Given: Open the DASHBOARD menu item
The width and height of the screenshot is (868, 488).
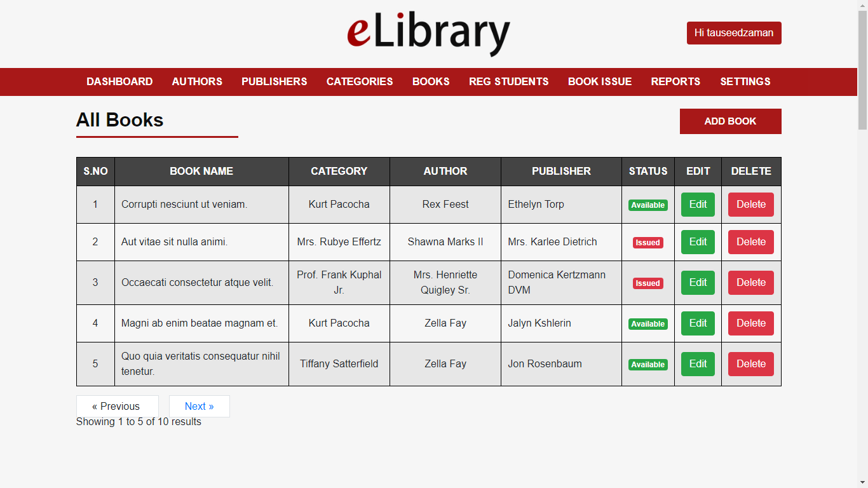Looking at the screenshot, I should point(119,81).
